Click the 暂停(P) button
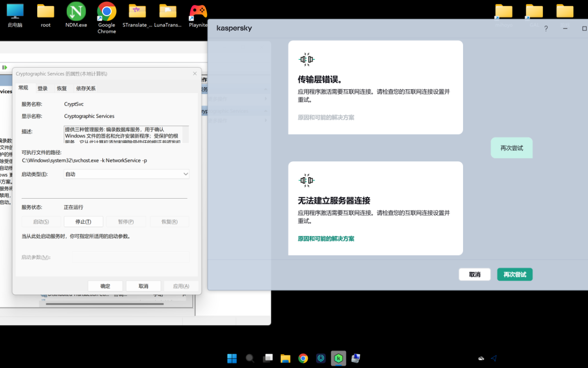 pyautogui.click(x=126, y=222)
